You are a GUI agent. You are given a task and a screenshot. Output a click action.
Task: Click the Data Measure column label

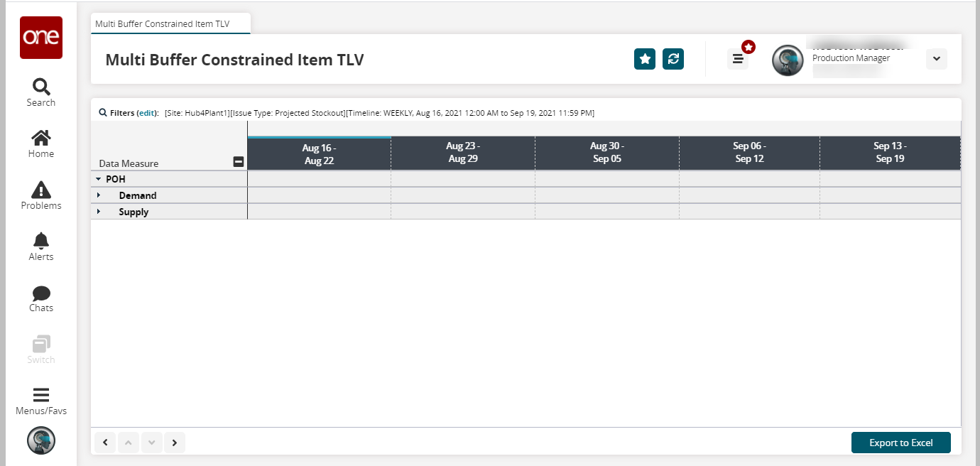[x=129, y=163]
